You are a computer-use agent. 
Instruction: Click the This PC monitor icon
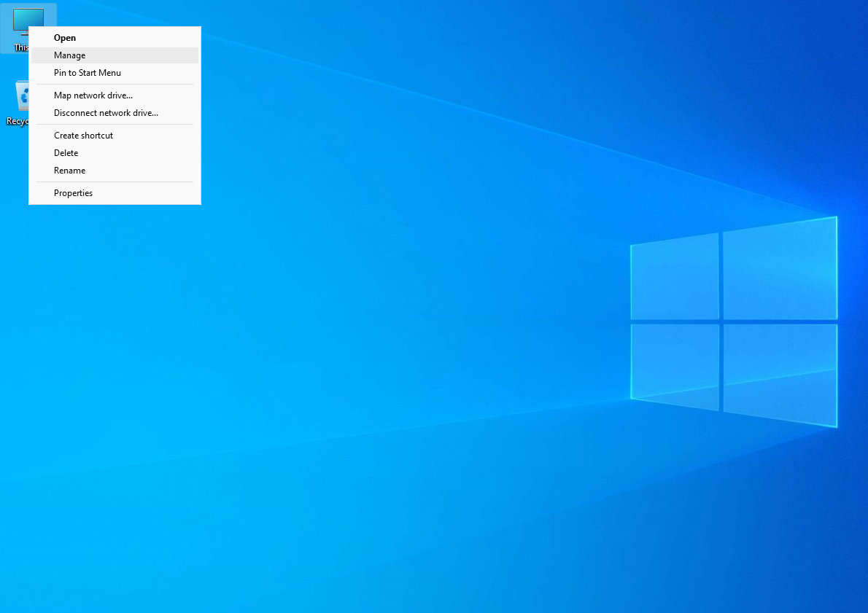(30, 21)
